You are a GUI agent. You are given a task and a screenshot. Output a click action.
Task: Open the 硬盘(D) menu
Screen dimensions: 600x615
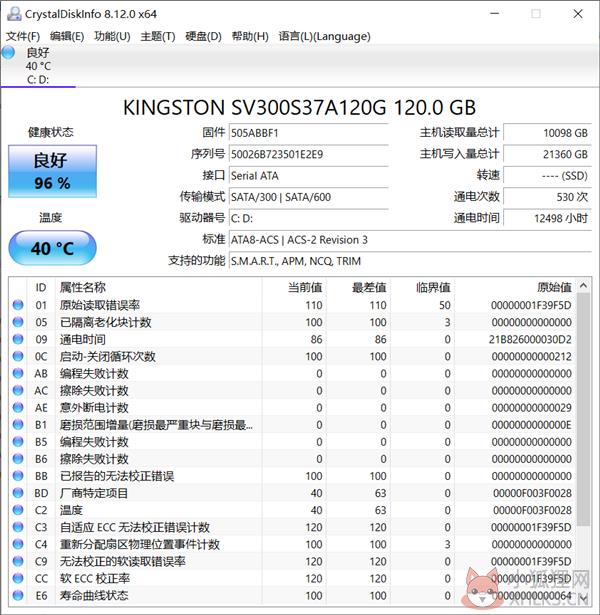pos(203,36)
